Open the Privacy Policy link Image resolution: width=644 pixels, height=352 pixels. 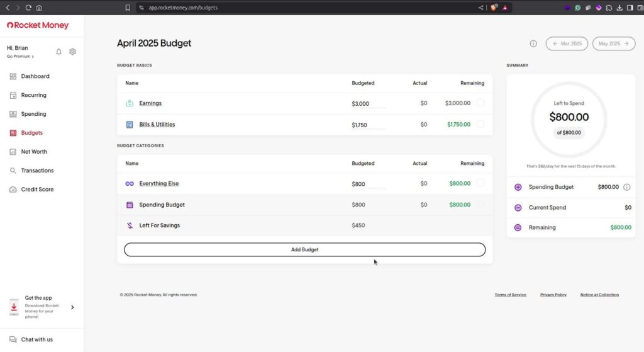pyautogui.click(x=553, y=295)
